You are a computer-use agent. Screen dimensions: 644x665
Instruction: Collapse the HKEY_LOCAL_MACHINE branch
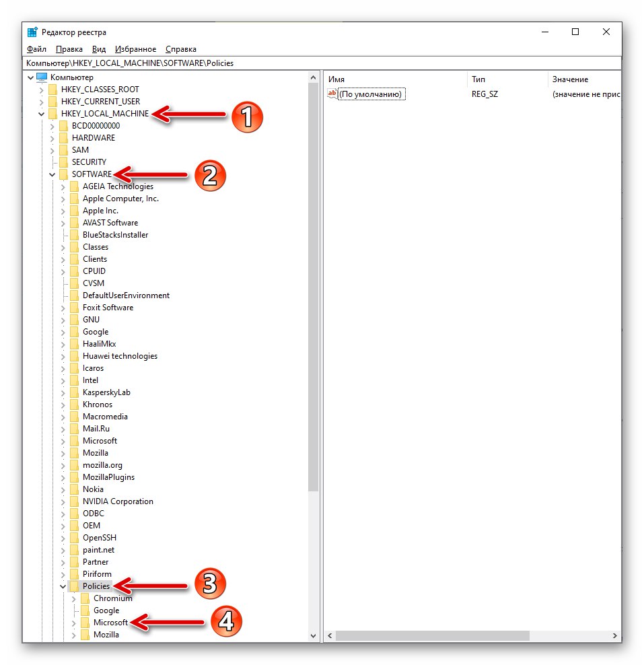click(41, 114)
